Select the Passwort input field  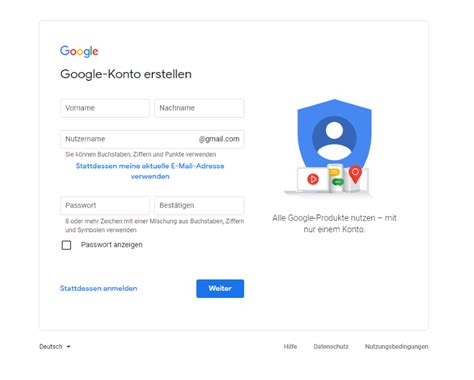pos(105,205)
